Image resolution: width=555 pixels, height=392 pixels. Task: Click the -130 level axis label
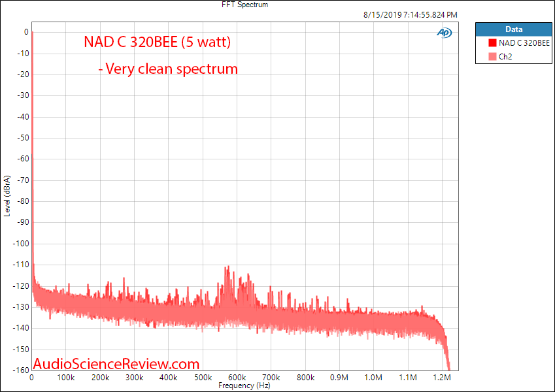click(x=21, y=306)
